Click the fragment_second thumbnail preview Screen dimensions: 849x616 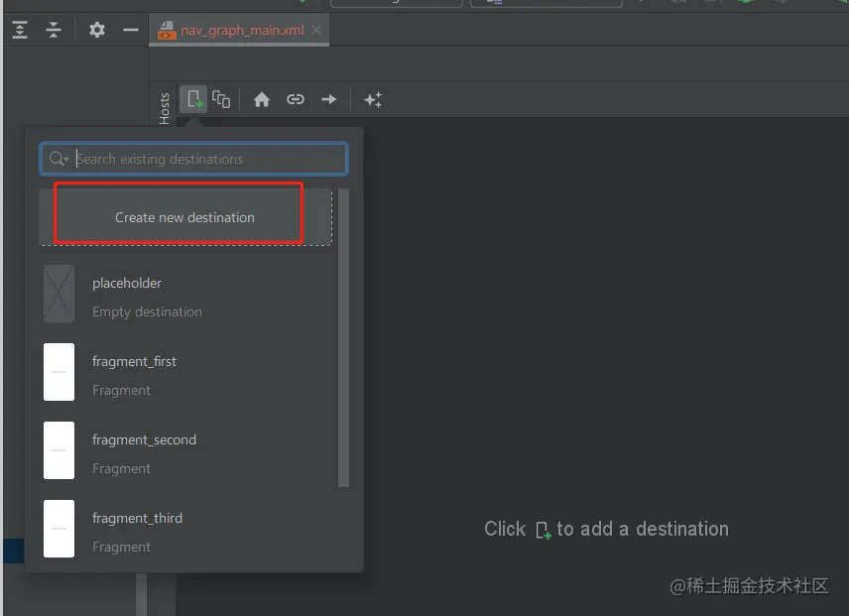[60, 450]
